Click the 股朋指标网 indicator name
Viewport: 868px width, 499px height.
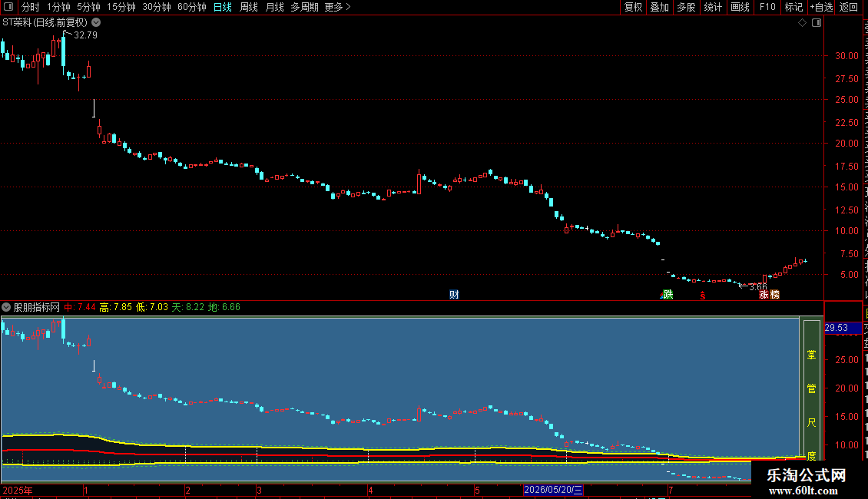pyautogui.click(x=37, y=307)
